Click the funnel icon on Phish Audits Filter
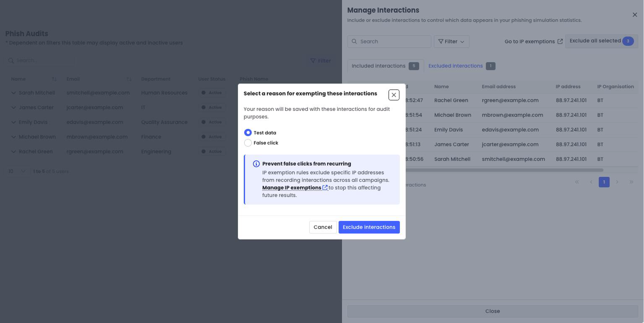644x323 pixels. [313, 61]
